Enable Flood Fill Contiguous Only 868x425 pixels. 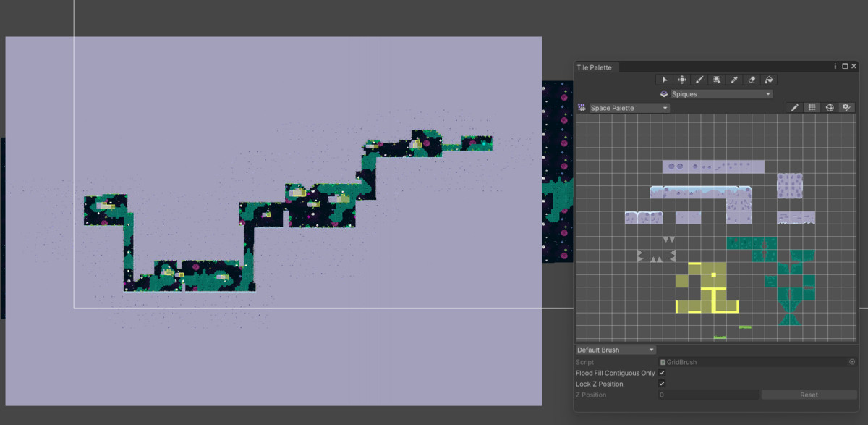[661, 373]
